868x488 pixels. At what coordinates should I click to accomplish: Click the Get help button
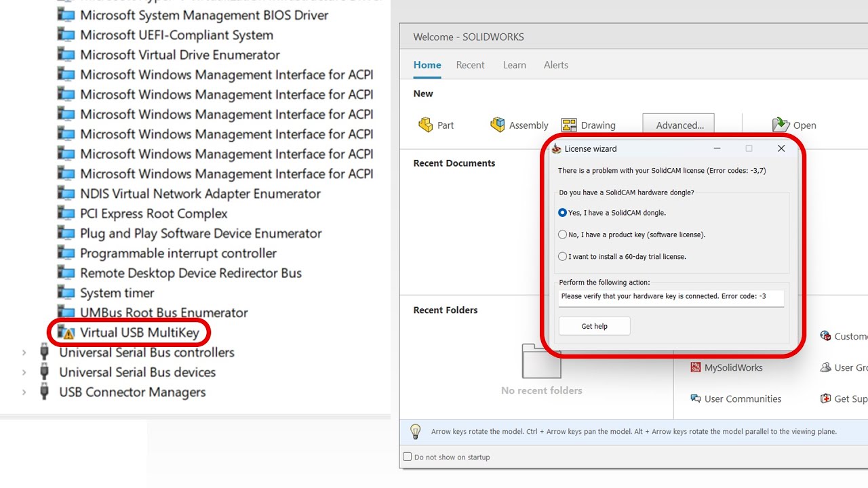594,326
